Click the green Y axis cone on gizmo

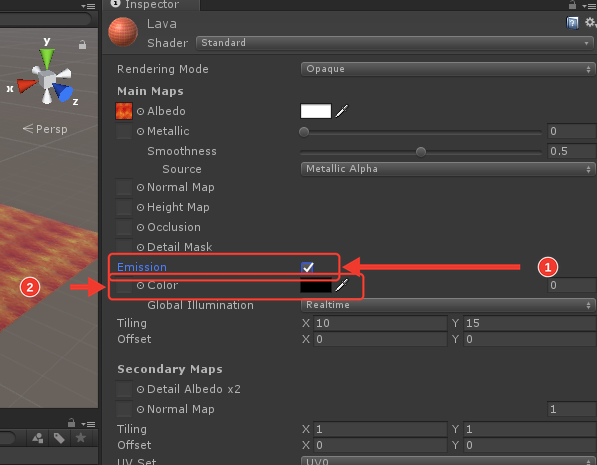pos(47,58)
